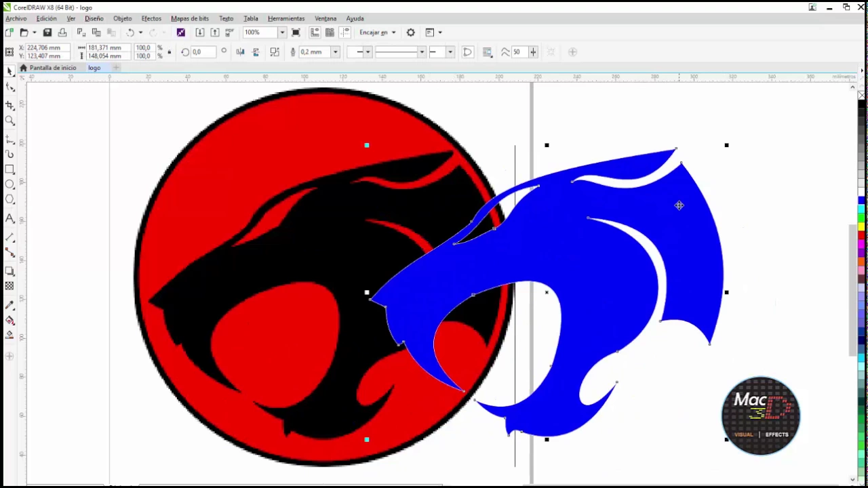Select the Drop Shadow tool
Screen dimensions: 868x488
9,271
